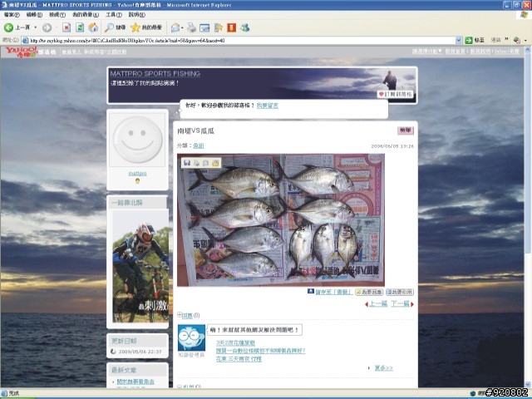Click the category link under article title

198,145
